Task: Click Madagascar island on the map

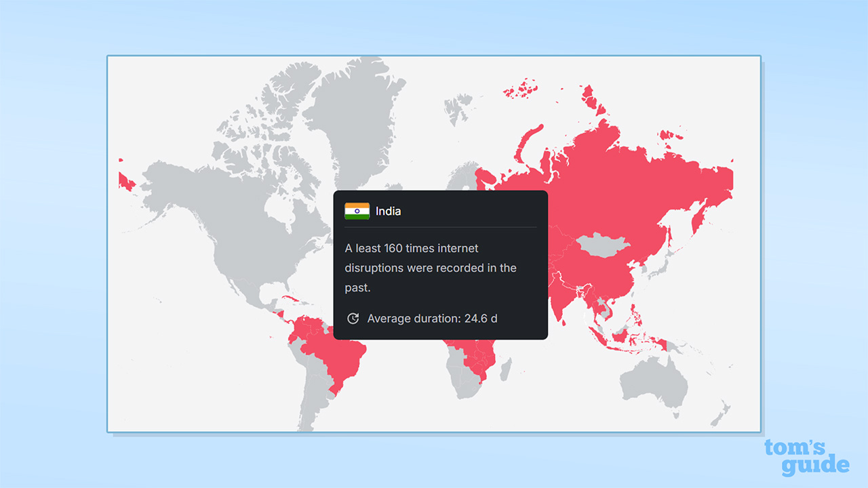Action: coord(505,369)
